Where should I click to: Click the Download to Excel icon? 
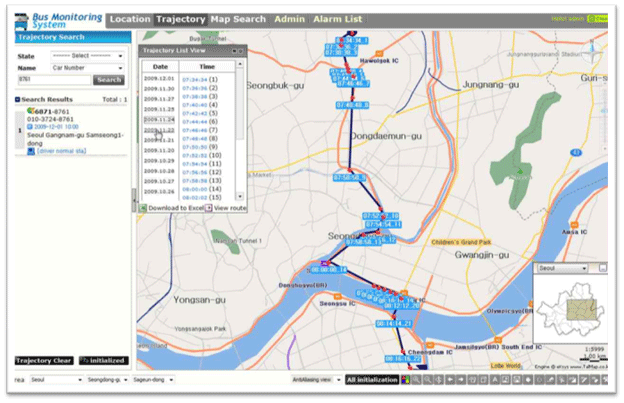[x=142, y=207]
